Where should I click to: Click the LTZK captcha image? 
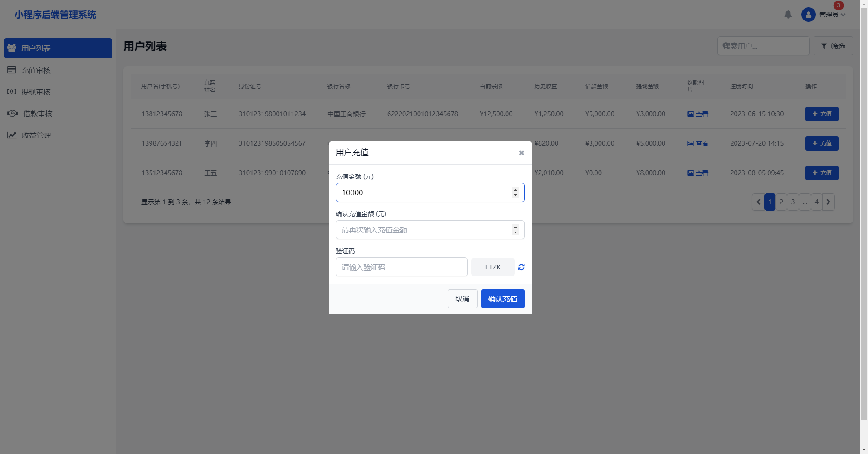493,267
